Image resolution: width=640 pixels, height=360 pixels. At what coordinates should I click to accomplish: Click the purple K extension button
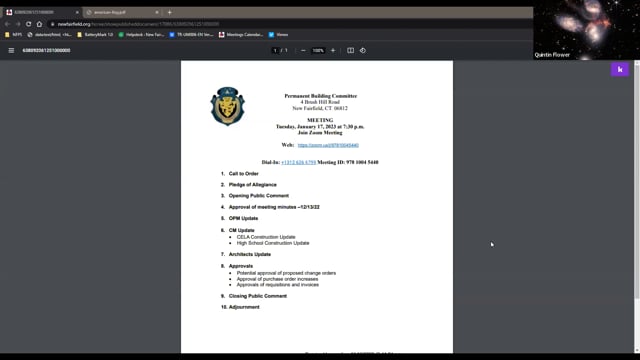click(620, 69)
